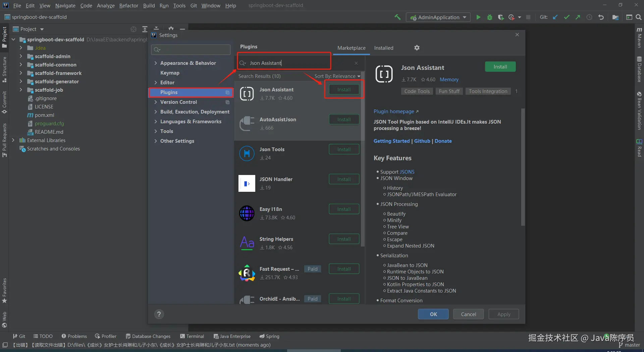644x352 pixels.
Task: Expand the scaffold-admin folder
Action: tap(21, 56)
